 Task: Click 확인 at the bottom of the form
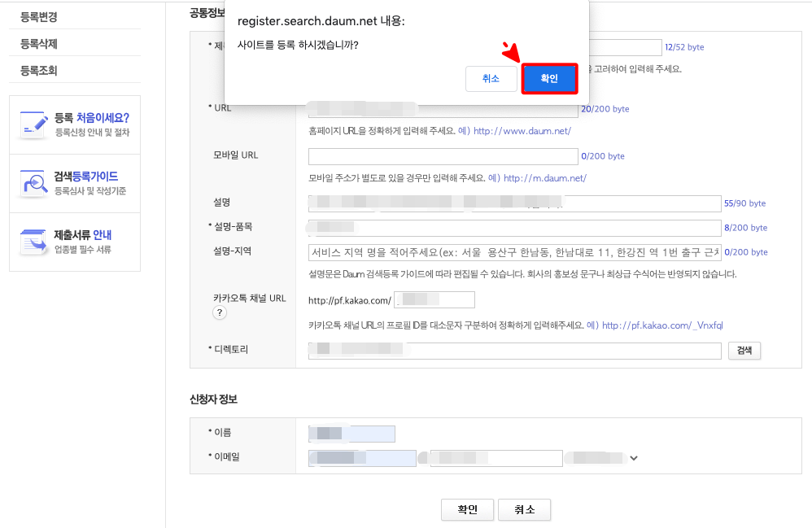[467, 509]
